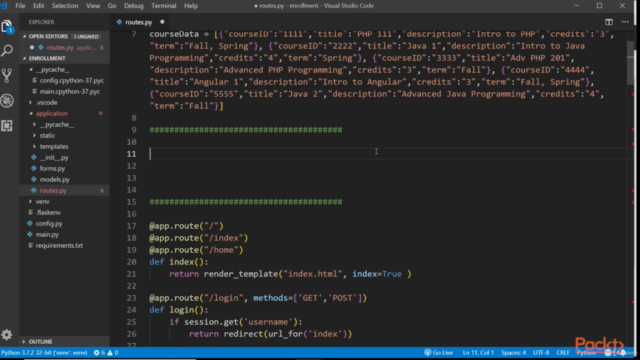The height and width of the screenshot is (360, 640).
Task: Select routes.py in Open Editors list
Action: (x=64, y=47)
